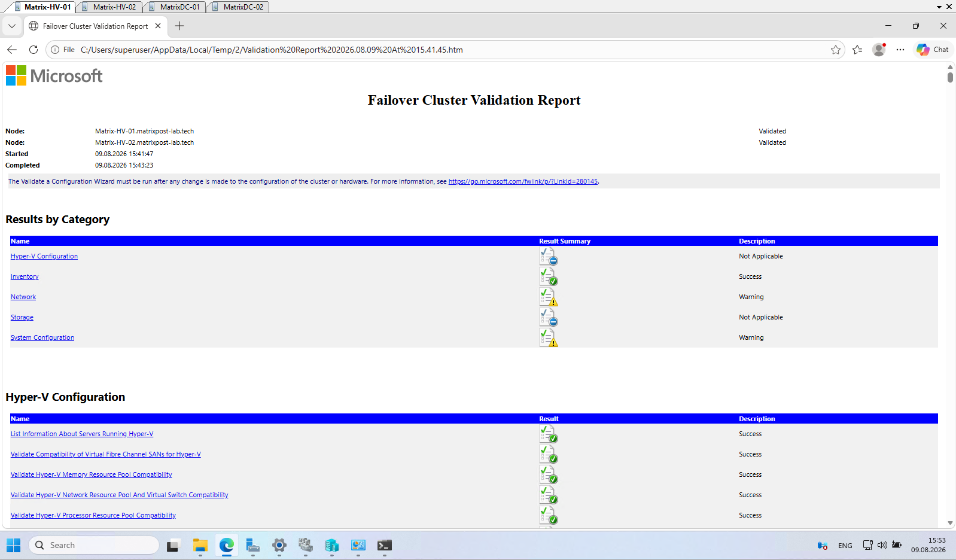Reload the validation report page
The width and height of the screenshot is (956, 560).
tap(34, 50)
